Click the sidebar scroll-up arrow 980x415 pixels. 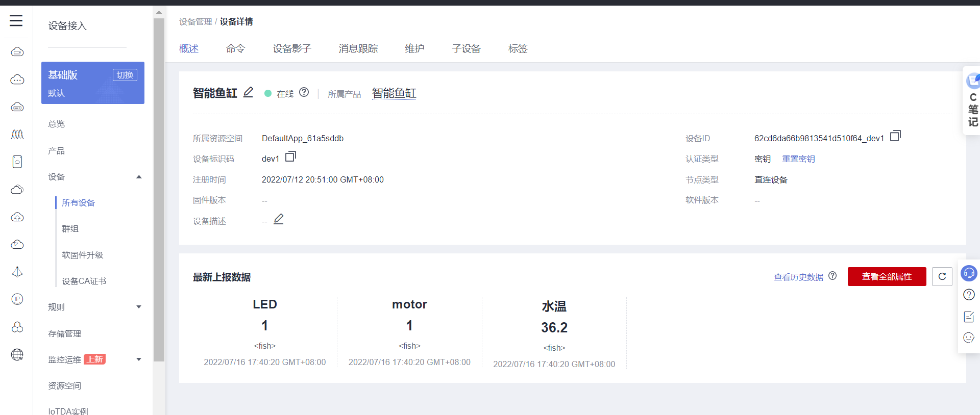coord(159,12)
